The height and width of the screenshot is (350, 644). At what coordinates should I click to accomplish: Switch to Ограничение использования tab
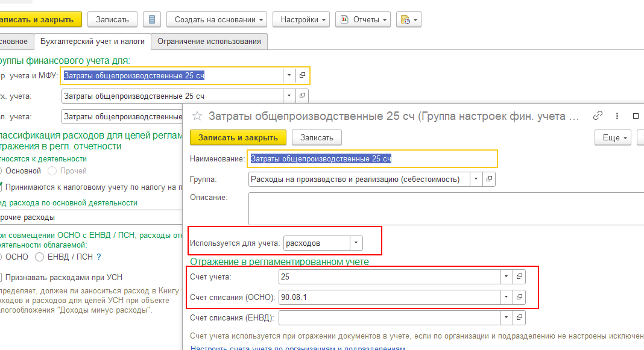click(x=209, y=42)
